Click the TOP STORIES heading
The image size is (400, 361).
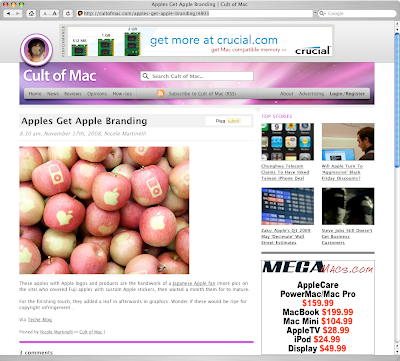coord(277,116)
